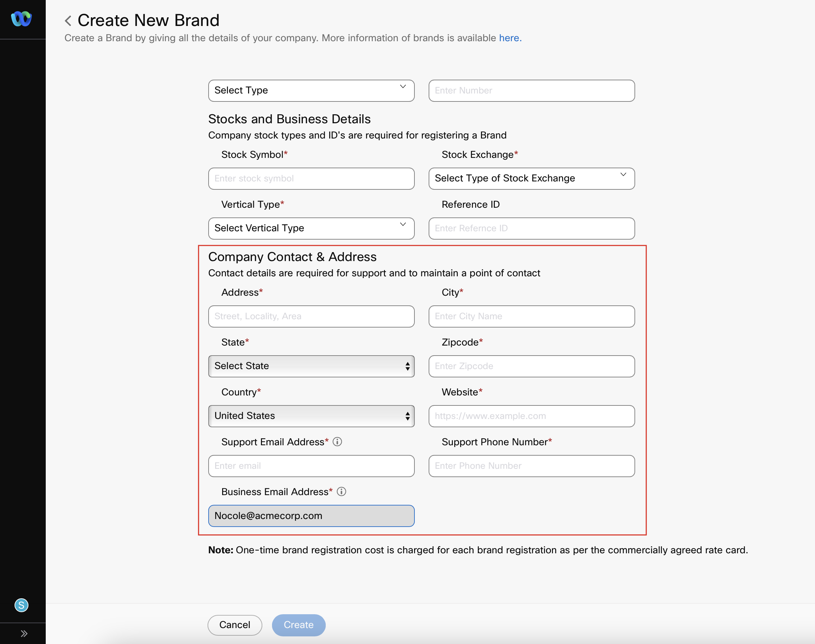This screenshot has height=644, width=815.
Task: Expand the Select Vertical Type dropdown
Action: (x=311, y=227)
